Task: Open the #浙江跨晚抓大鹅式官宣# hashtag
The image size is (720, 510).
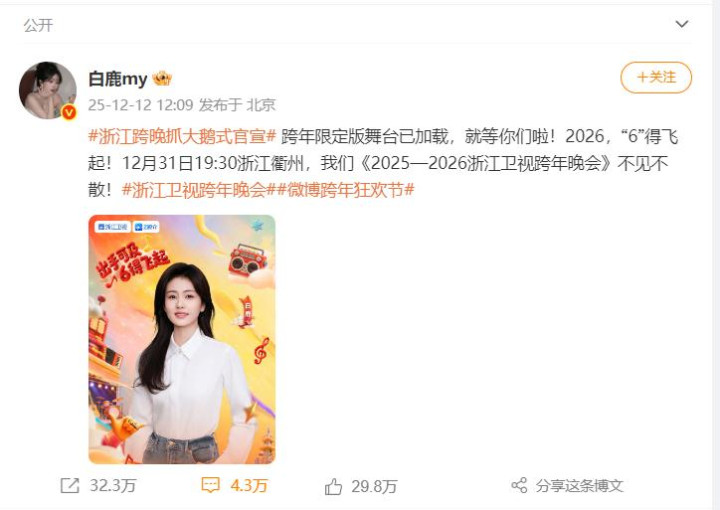Action: [182, 136]
